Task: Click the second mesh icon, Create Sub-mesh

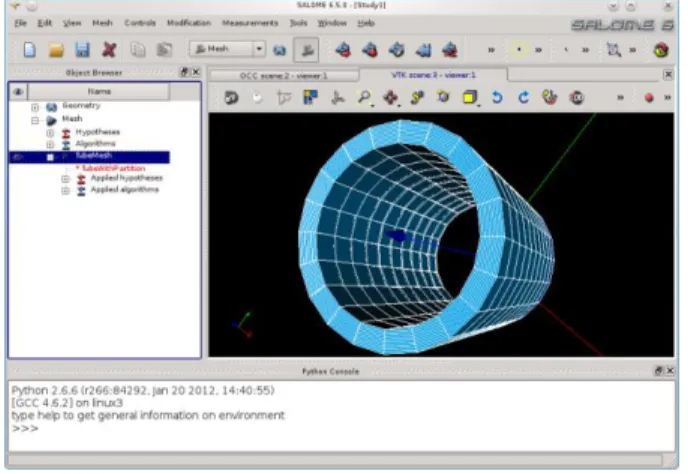Action: click(369, 50)
